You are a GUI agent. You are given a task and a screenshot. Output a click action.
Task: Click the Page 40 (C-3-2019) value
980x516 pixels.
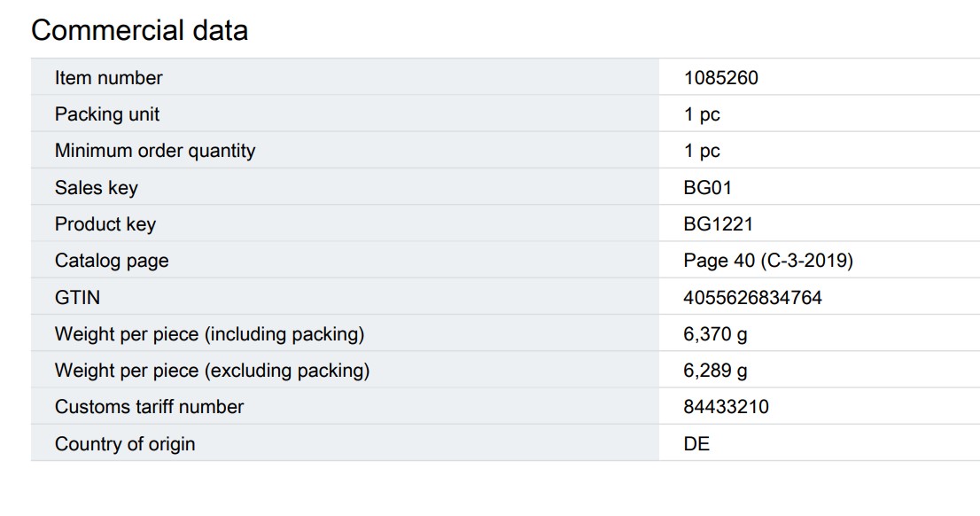click(x=767, y=261)
